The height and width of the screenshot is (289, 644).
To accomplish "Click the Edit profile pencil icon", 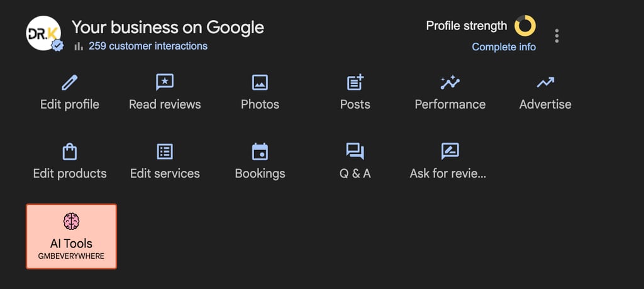I will pyautogui.click(x=69, y=82).
